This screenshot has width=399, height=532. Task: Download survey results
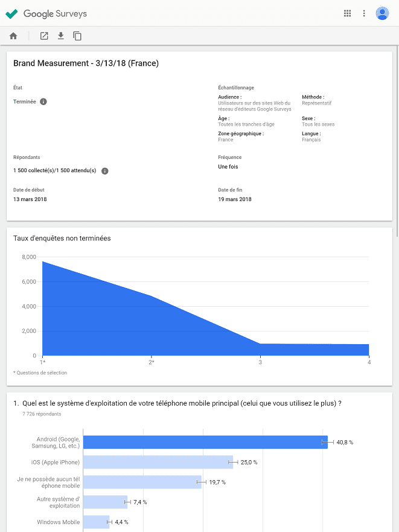pyautogui.click(x=61, y=36)
